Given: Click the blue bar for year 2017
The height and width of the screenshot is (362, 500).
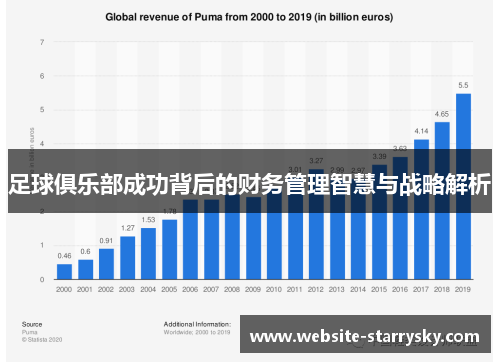Looking at the screenshot, I should (x=421, y=209).
